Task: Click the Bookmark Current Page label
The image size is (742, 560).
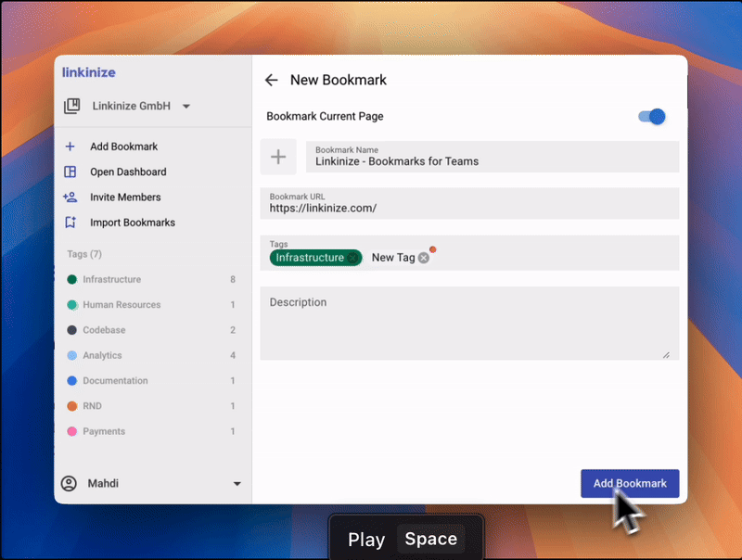Action: point(325,116)
